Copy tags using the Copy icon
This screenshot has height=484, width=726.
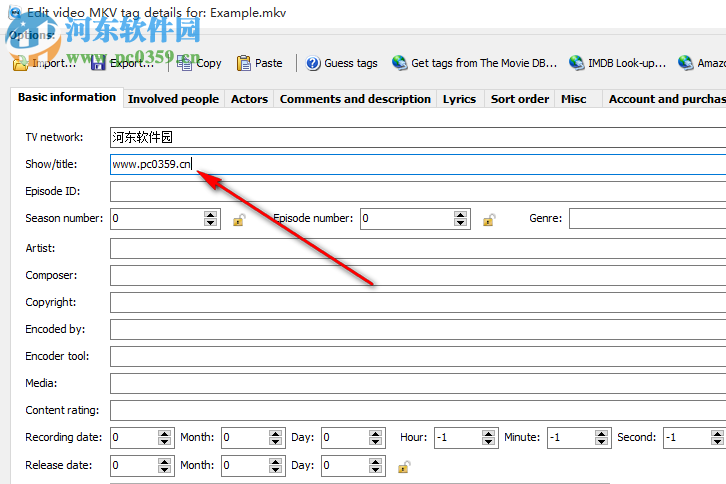(184, 63)
